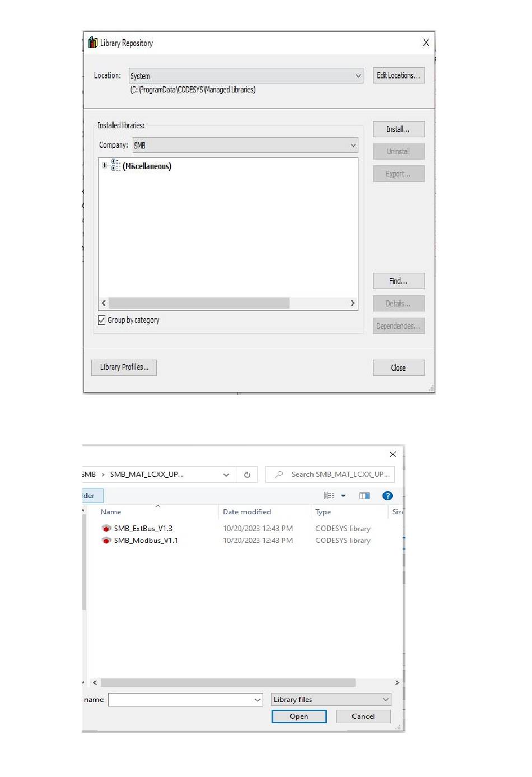Click the file list scroll left arrow
532x777 pixels.
(95, 683)
